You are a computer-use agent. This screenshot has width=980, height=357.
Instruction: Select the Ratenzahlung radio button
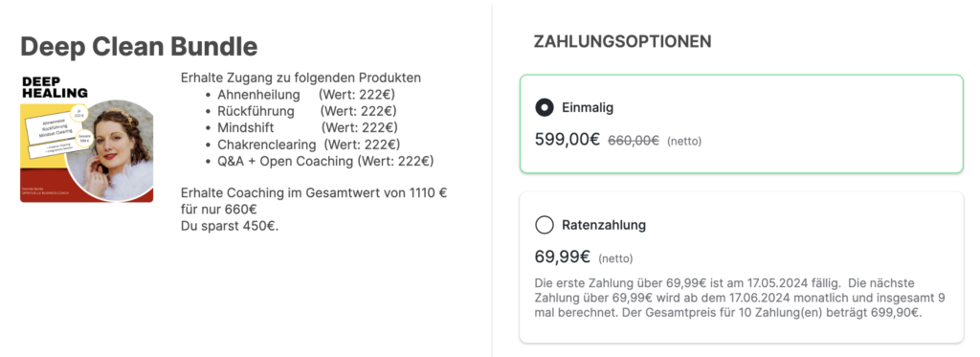[545, 225]
